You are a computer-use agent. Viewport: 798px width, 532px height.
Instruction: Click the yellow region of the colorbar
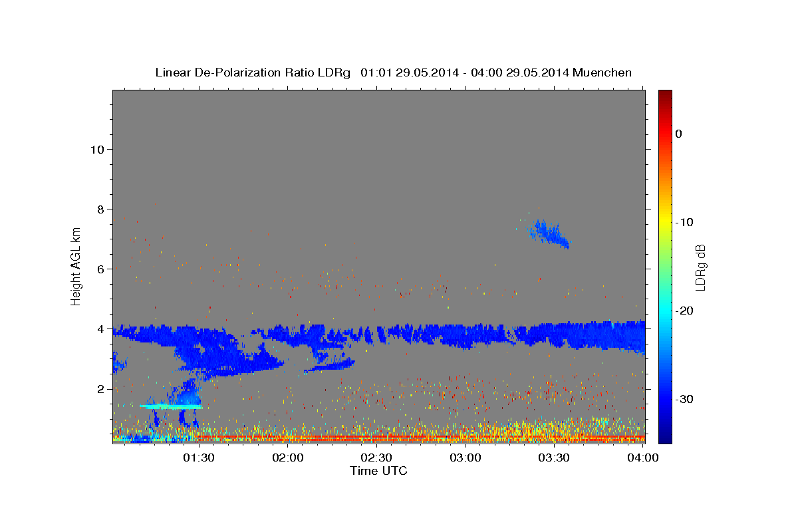(665, 223)
